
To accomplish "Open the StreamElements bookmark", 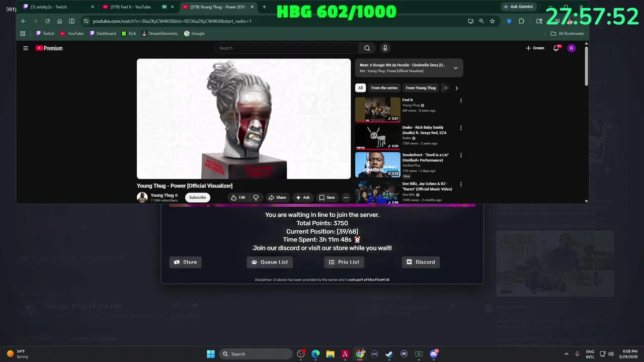I will coord(159,34).
